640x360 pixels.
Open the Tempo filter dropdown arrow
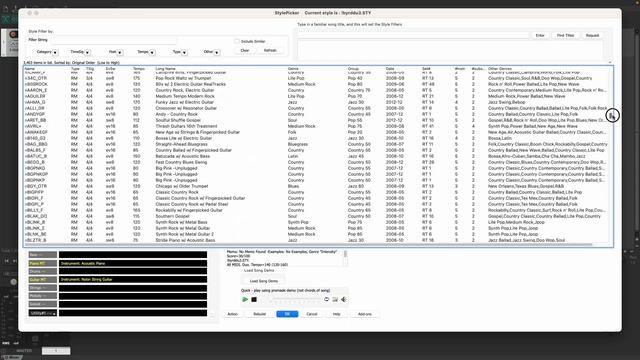pos(152,52)
